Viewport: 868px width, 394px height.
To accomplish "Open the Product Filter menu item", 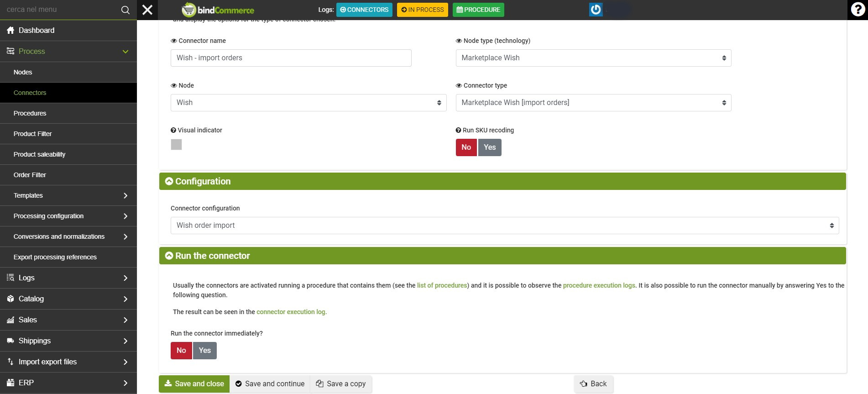I will [x=68, y=134].
